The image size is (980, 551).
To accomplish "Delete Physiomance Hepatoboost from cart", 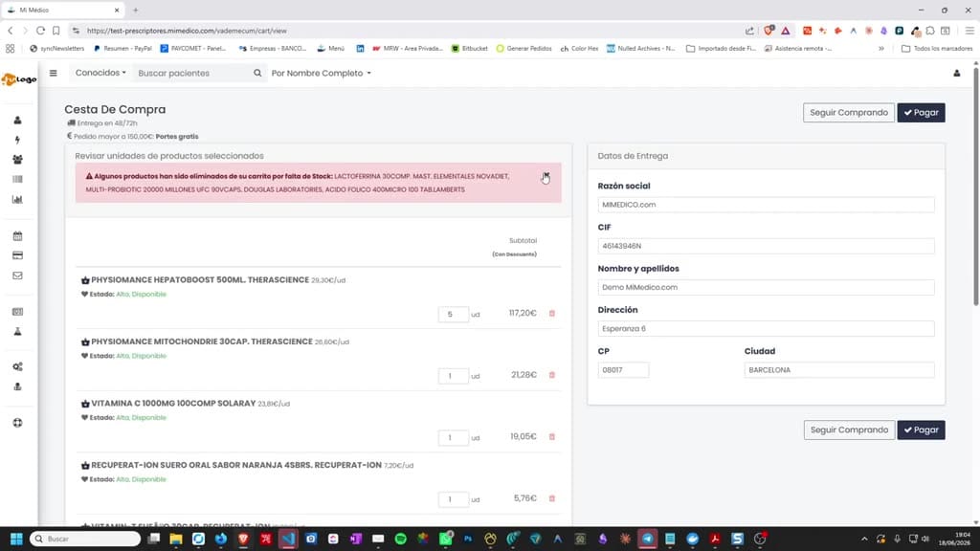I will (x=552, y=314).
